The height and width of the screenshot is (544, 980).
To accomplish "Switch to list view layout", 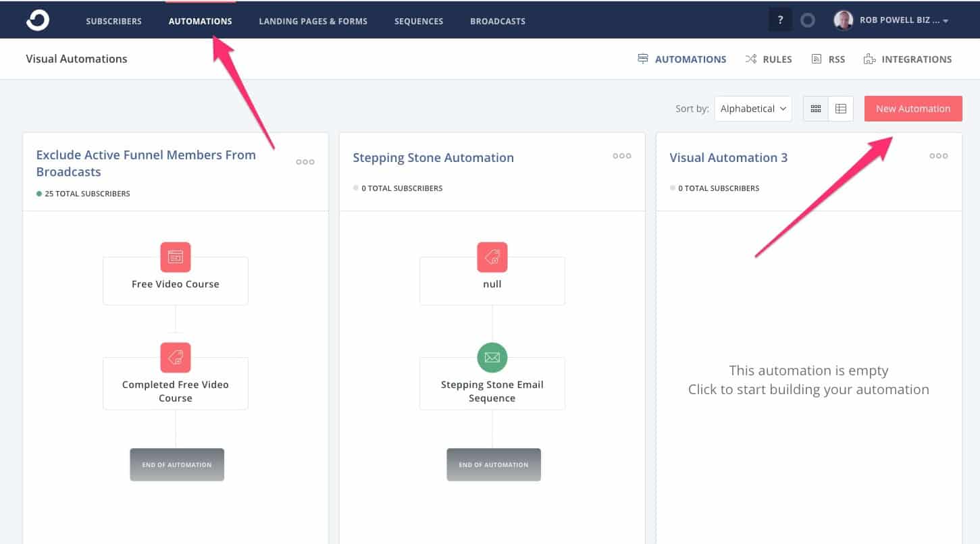I will pos(841,109).
